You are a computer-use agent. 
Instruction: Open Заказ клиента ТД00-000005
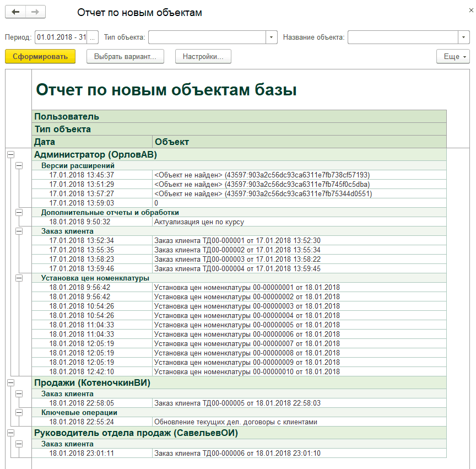tap(299, 403)
